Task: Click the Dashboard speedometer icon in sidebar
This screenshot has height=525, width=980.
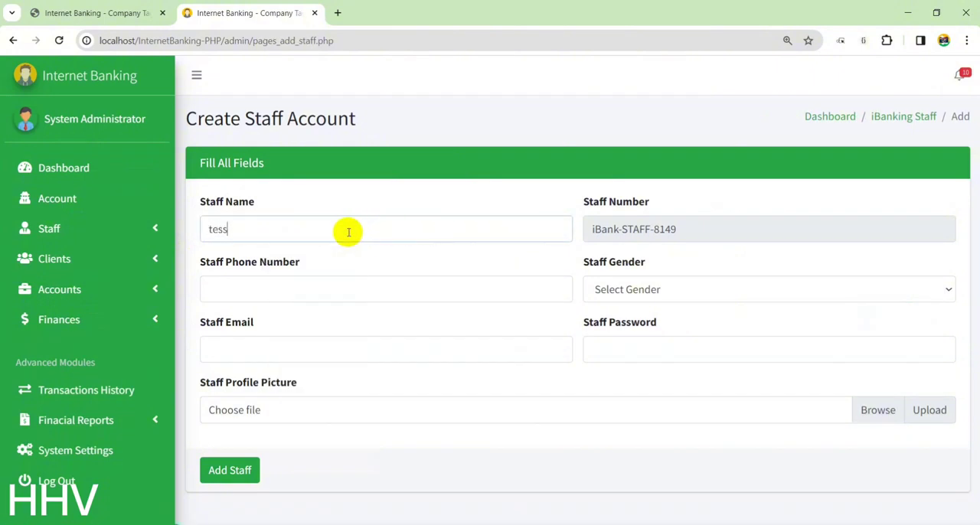Action: tap(24, 168)
